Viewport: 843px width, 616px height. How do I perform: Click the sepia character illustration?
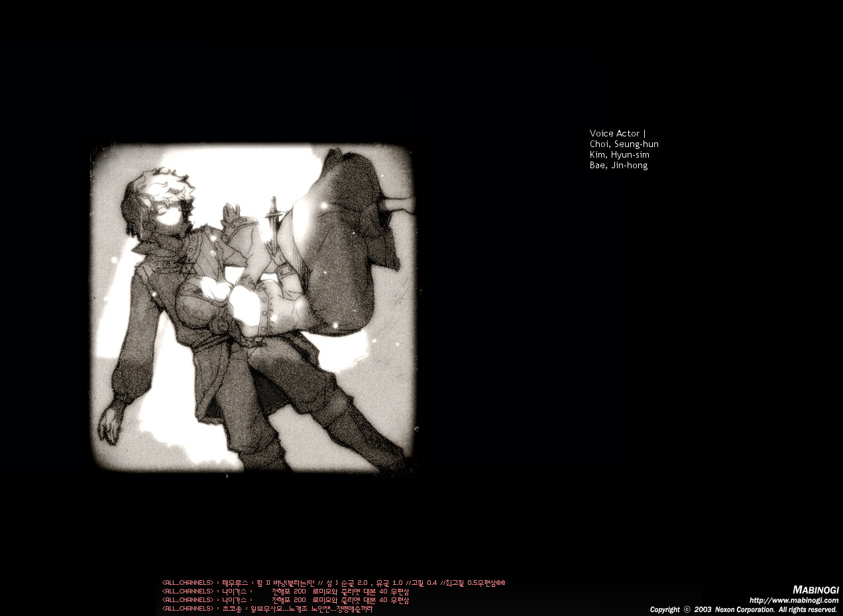[x=253, y=307]
